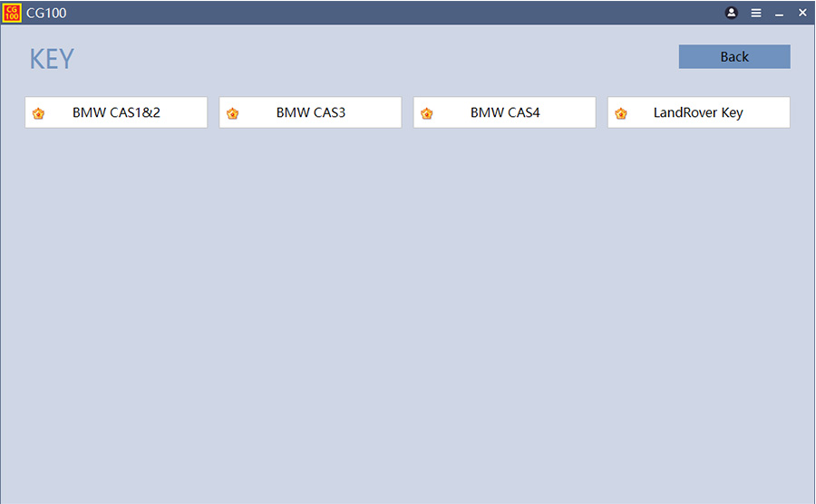
Task: Close the CG100 application window
Action: 802,13
